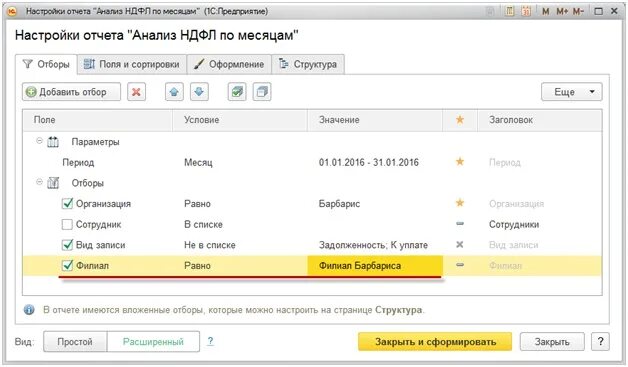Screen dimensions: 628x367
Task: Move filter down with arrow icon
Action: coord(199,92)
